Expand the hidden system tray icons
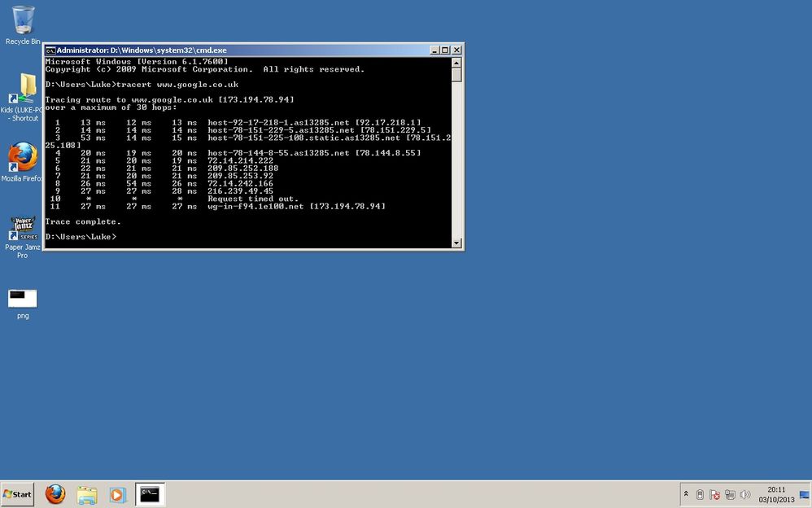The height and width of the screenshot is (508, 812). click(686, 494)
